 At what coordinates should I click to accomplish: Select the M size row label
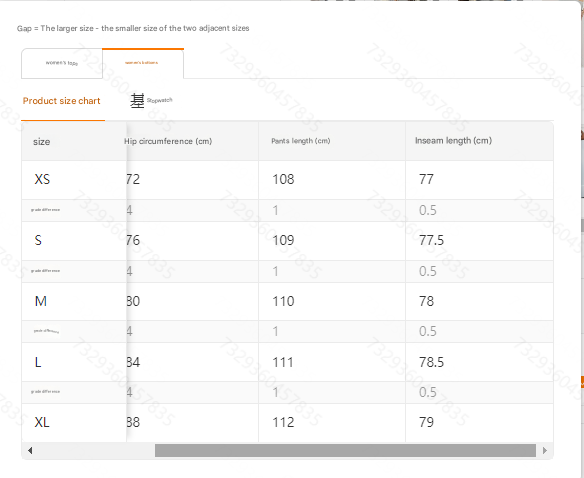click(41, 301)
